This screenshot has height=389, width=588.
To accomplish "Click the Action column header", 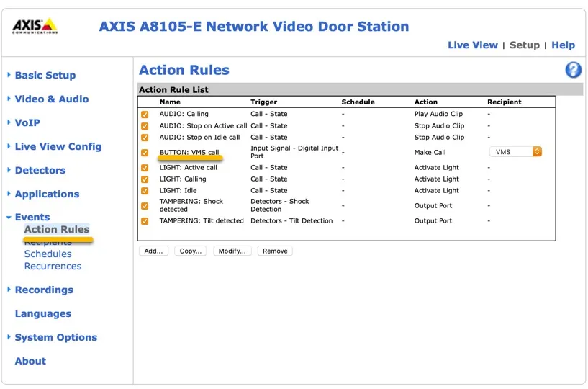I will [x=425, y=102].
